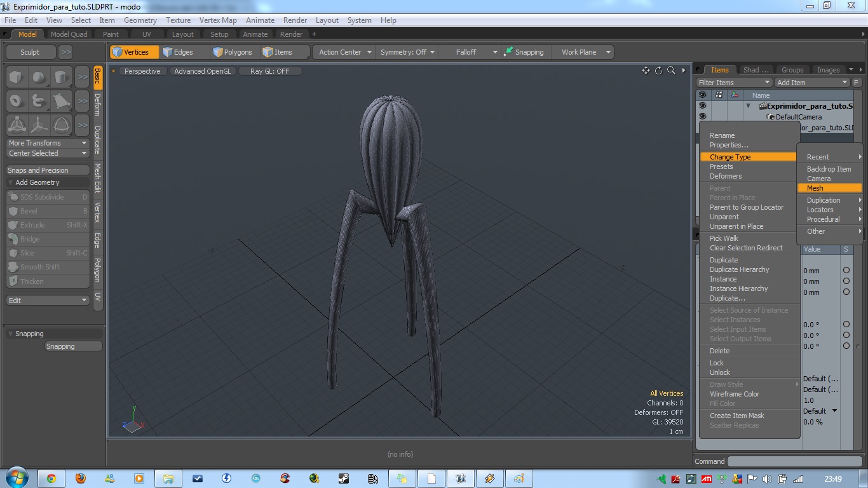Screen dimensions: 868x488
Task: Select the Tube primitive tool
Action: pos(39,100)
